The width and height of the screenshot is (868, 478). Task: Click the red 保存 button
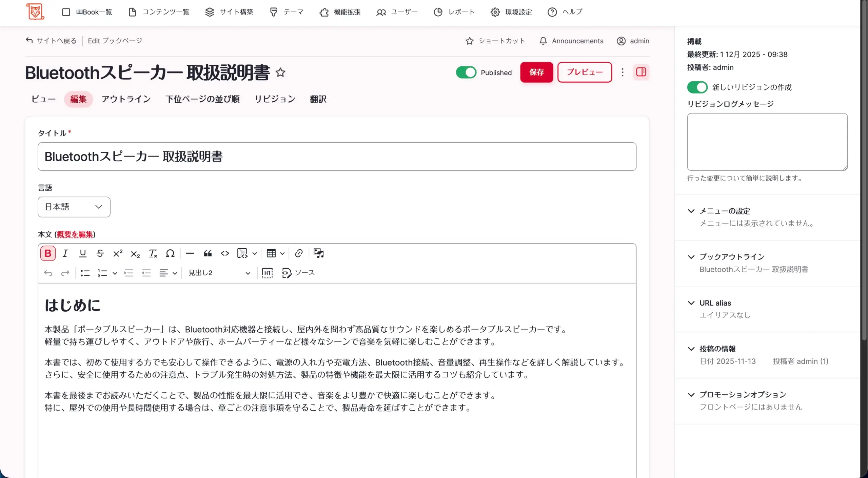(x=536, y=72)
